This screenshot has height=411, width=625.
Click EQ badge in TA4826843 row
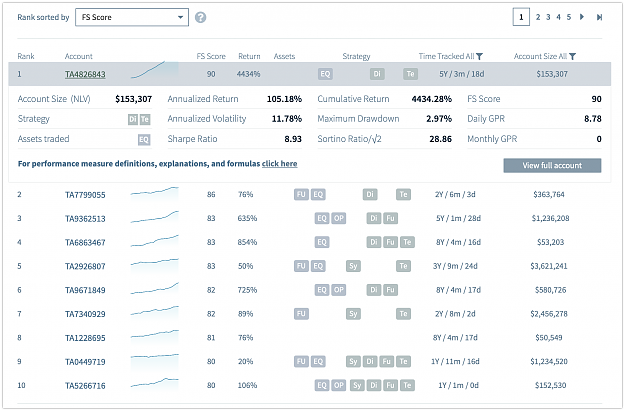click(x=325, y=74)
